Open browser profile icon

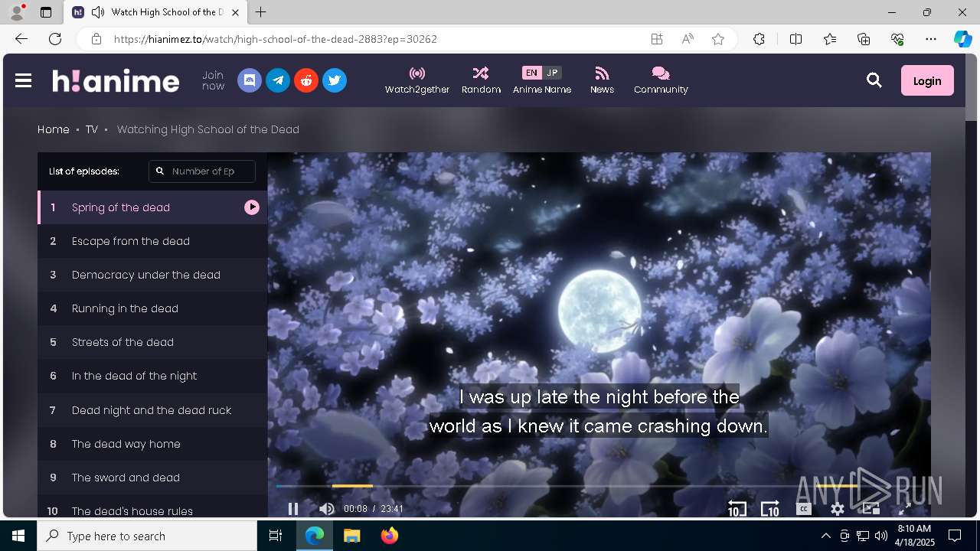(x=17, y=12)
